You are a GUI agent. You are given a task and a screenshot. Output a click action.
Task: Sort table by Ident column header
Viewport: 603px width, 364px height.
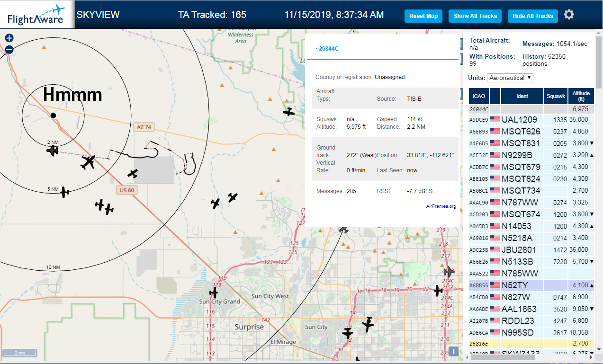click(522, 96)
